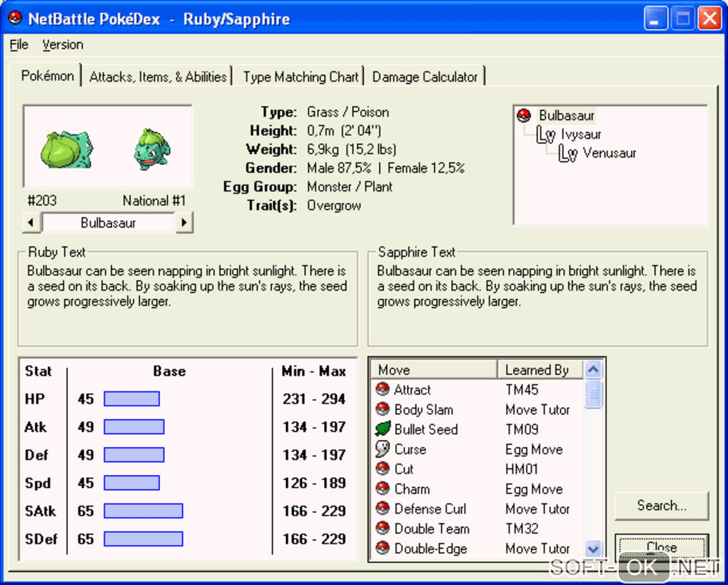Sort moves by the Learned By column header
The width and height of the screenshot is (728, 585).
click(540, 370)
